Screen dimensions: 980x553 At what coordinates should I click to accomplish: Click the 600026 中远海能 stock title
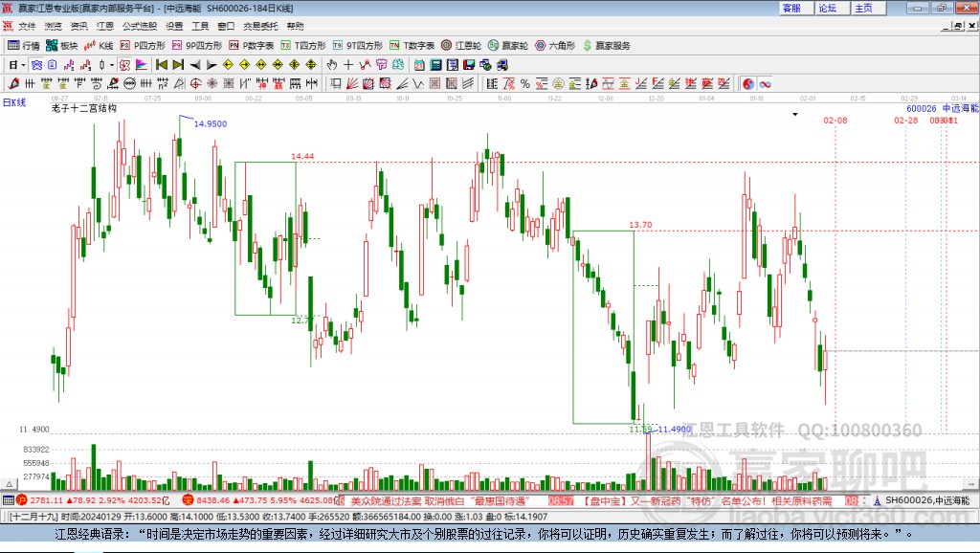point(943,108)
